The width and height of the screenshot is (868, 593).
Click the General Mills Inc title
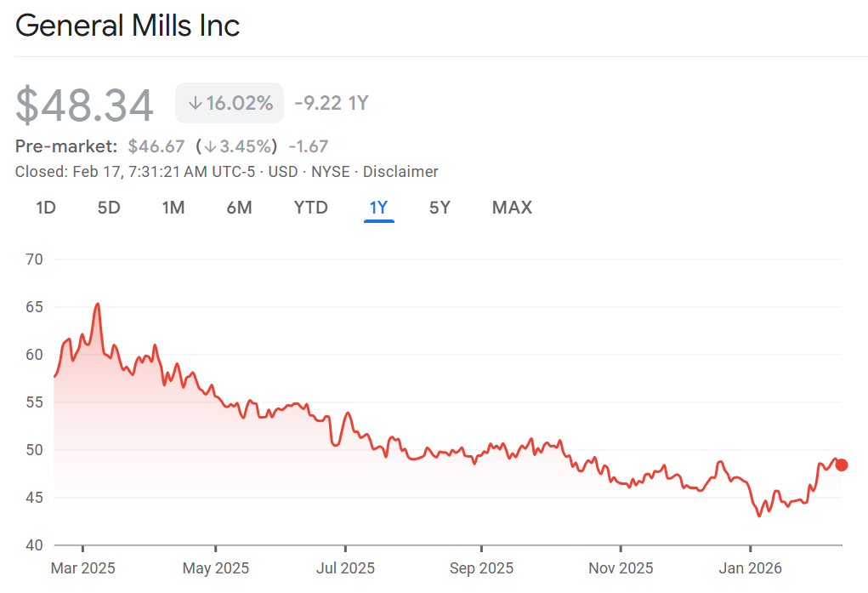pos(128,26)
